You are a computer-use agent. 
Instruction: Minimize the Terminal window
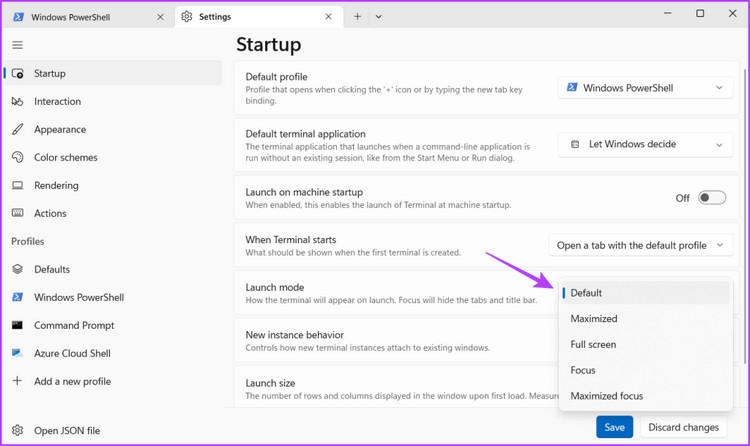pyautogui.click(x=668, y=13)
